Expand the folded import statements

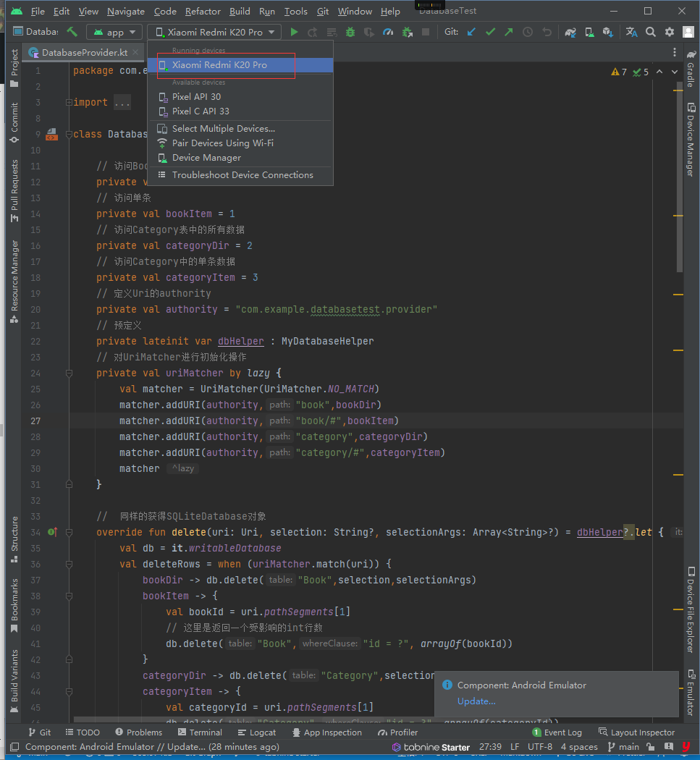(x=69, y=103)
